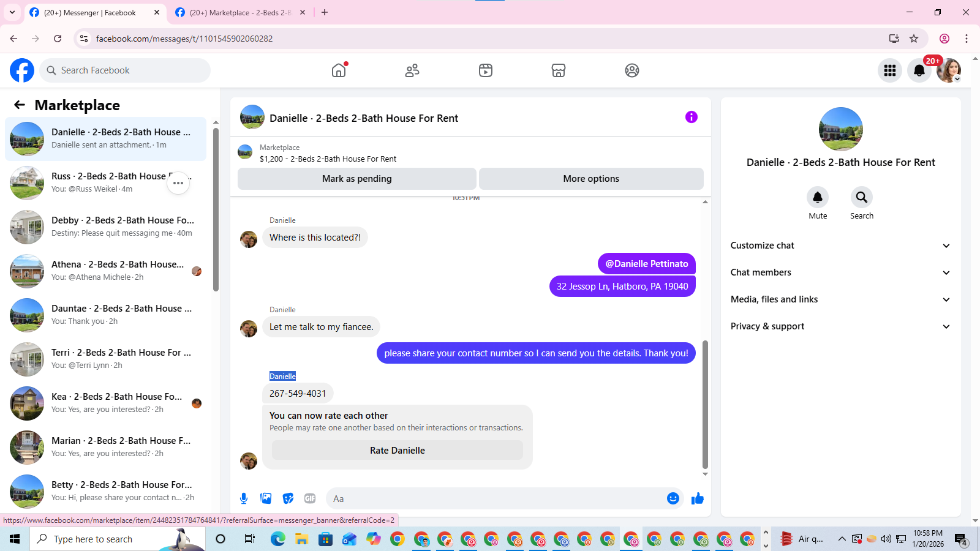The width and height of the screenshot is (980, 551).
Task: Choose a sticker icon in composer
Action: pos(288,498)
